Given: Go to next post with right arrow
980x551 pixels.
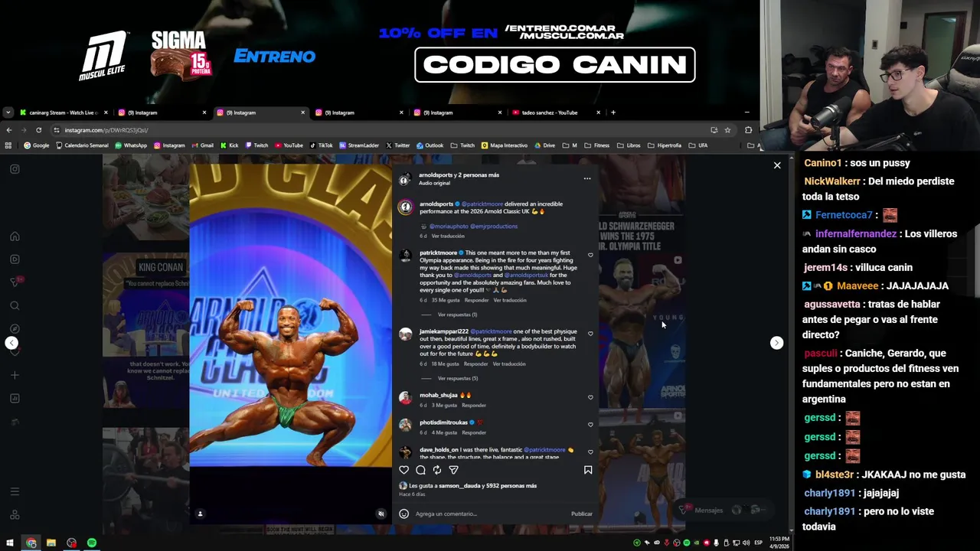Looking at the screenshot, I should [x=776, y=343].
